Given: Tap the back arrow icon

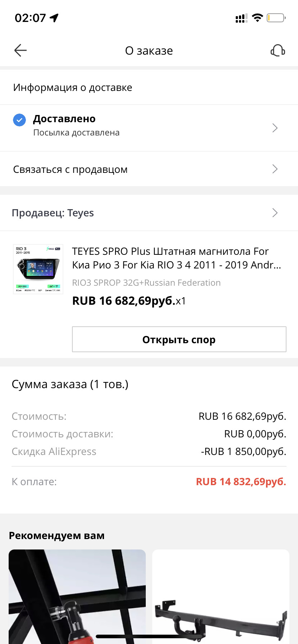Looking at the screenshot, I should coord(21,51).
